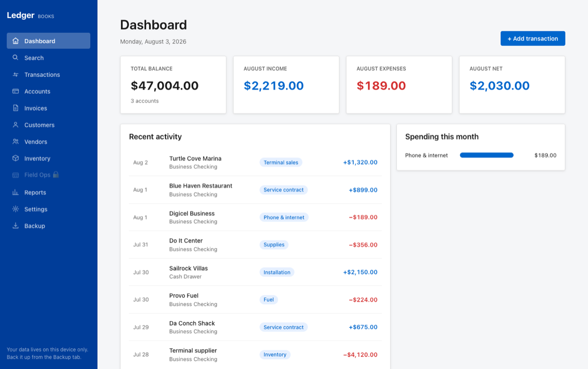Viewport: 588px width, 369px height.
Task: Click the Add transaction button
Action: 533,39
